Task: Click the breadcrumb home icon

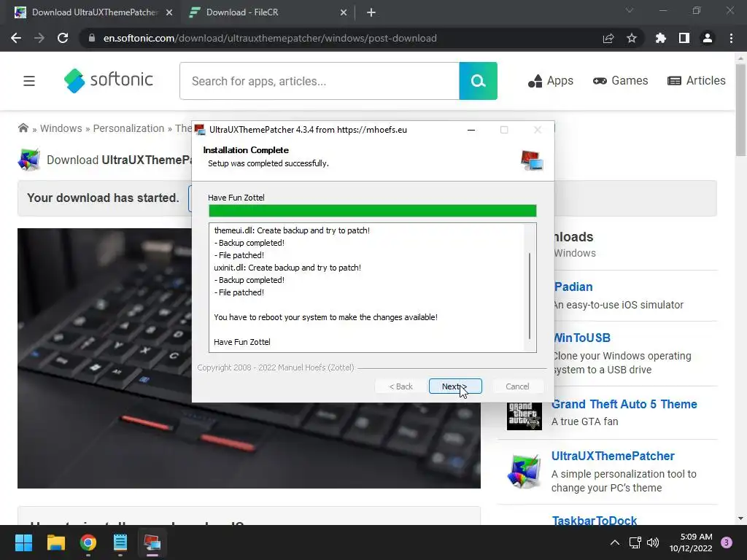Action: point(23,128)
